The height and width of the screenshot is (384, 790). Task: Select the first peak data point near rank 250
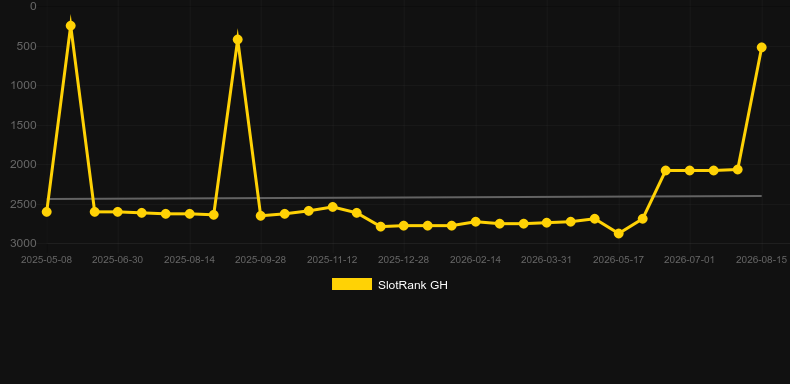(x=71, y=26)
